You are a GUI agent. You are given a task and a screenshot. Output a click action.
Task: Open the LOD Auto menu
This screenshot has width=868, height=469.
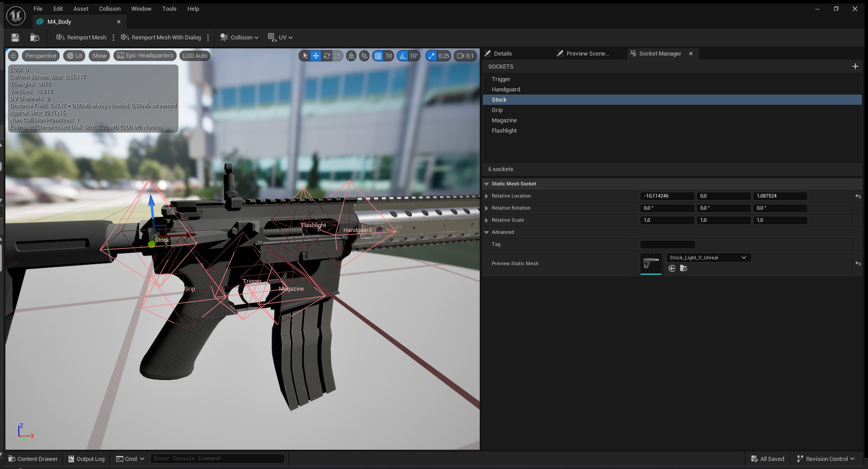pyautogui.click(x=195, y=56)
